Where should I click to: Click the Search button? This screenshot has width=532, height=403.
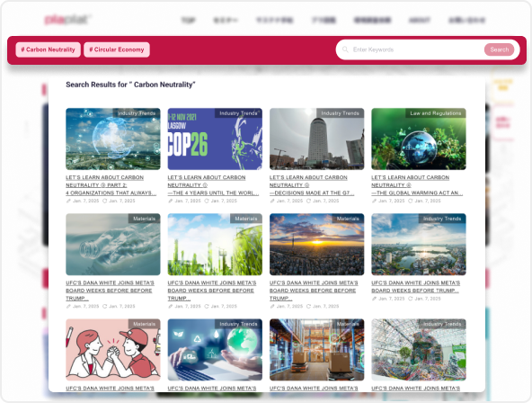pyautogui.click(x=499, y=49)
